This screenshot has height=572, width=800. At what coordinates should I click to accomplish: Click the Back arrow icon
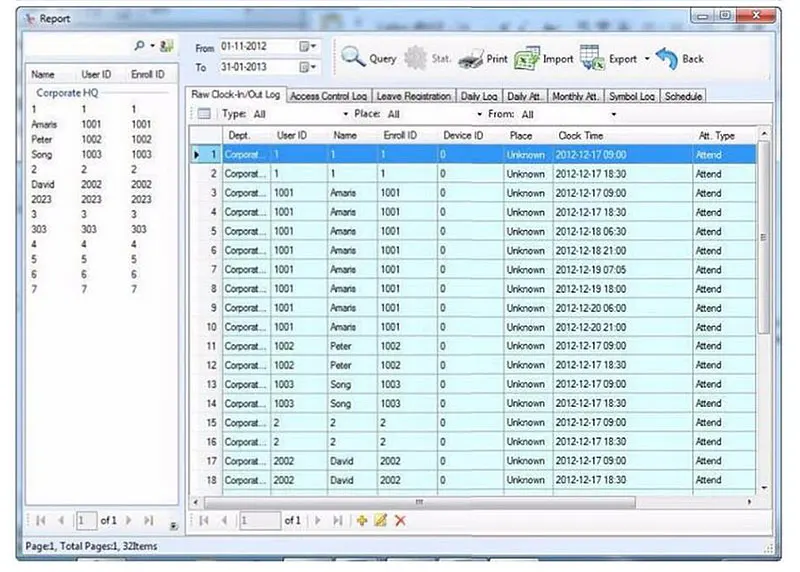pos(667,58)
